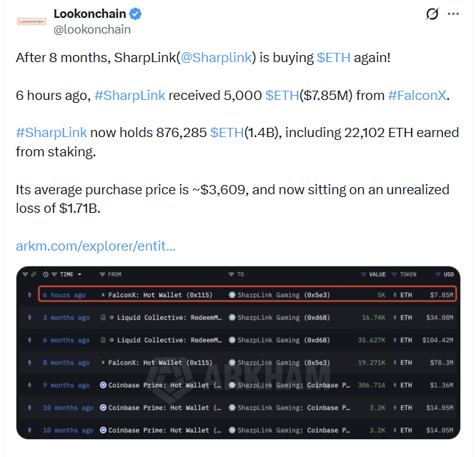The image size is (476, 457).
Task: Click the SharpLink Gaming icon in the 3 months ago row
Action: click(x=232, y=318)
